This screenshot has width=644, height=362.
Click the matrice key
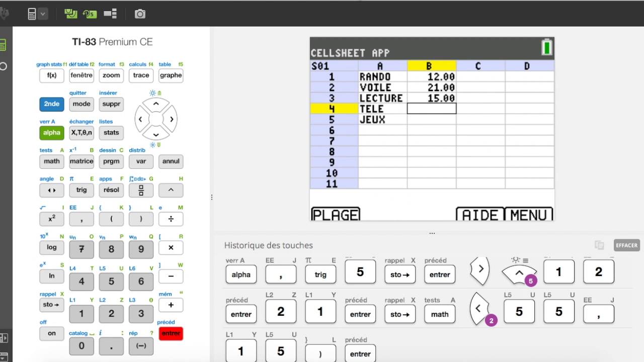point(82,161)
